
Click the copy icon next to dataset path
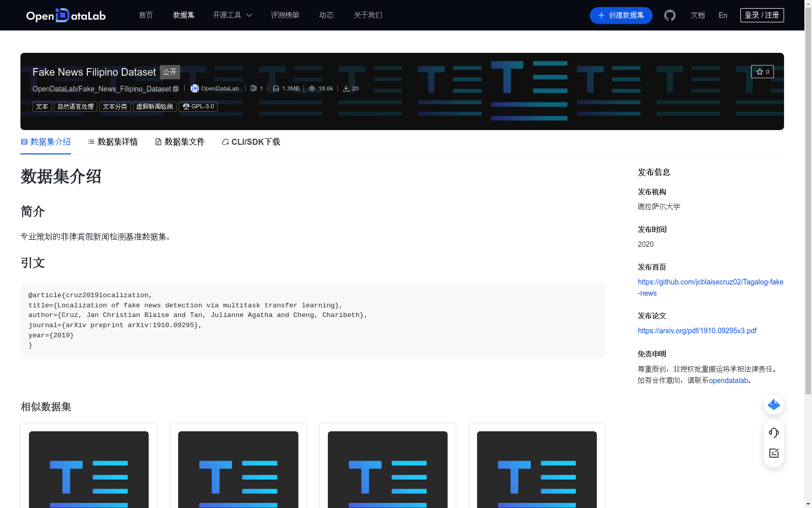[x=176, y=88]
